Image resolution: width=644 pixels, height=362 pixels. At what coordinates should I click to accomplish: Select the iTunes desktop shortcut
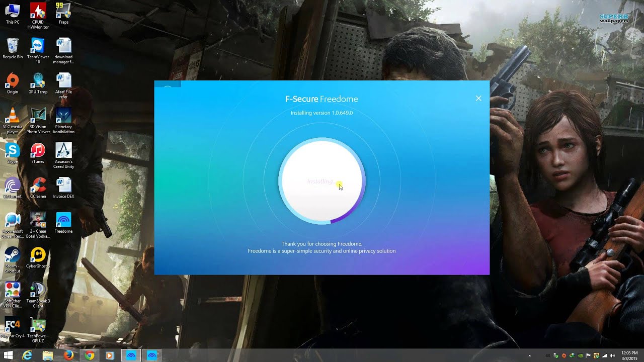[38, 153]
